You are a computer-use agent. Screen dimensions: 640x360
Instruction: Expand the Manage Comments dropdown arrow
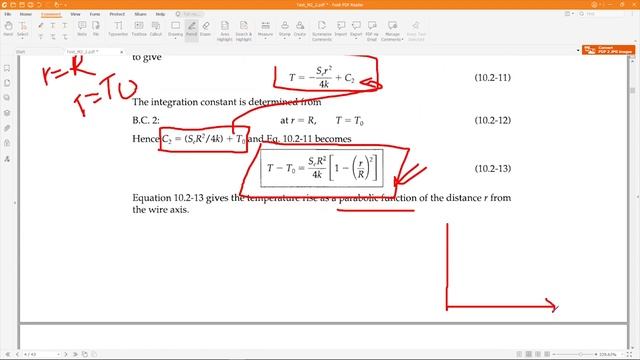point(402,40)
